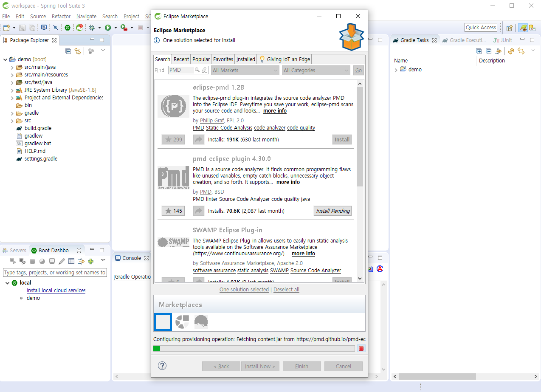Open Gradle Tasks view menu triangle

click(533, 51)
